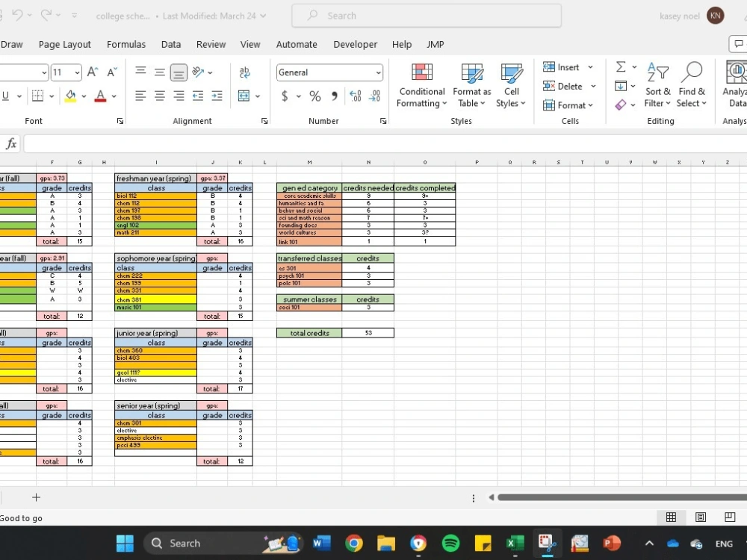Click the AutoSum sigma icon
Screen dimensions: 747x560
coord(619,66)
